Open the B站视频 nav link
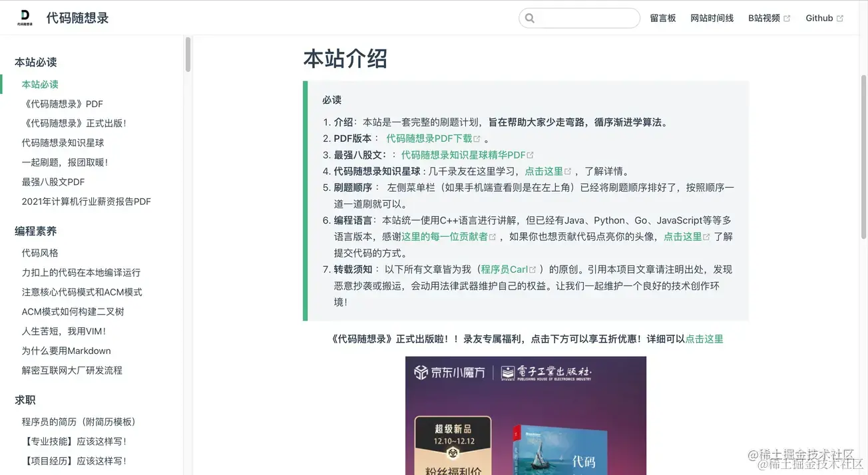The width and height of the screenshot is (868, 475). [764, 18]
